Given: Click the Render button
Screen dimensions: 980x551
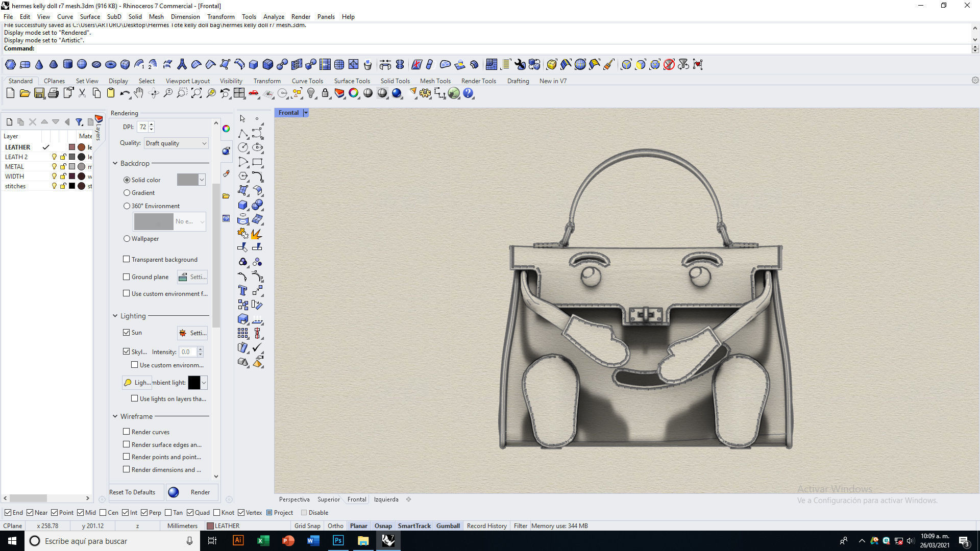Looking at the screenshot, I should [x=192, y=492].
